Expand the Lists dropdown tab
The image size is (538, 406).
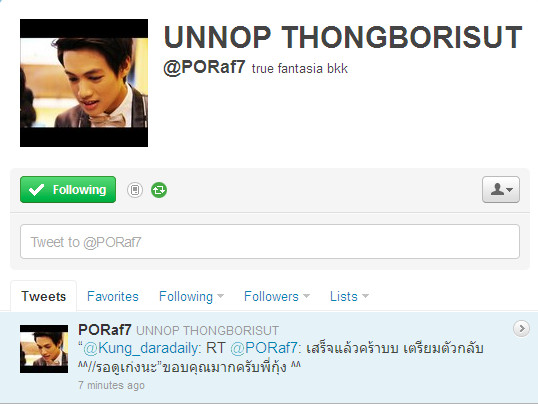(x=349, y=296)
